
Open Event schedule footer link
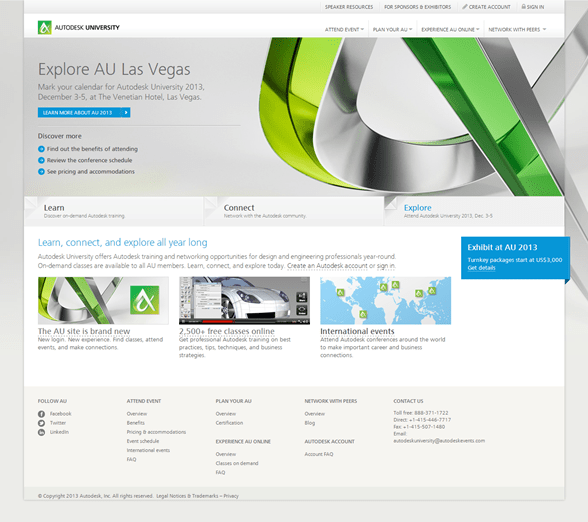(142, 441)
